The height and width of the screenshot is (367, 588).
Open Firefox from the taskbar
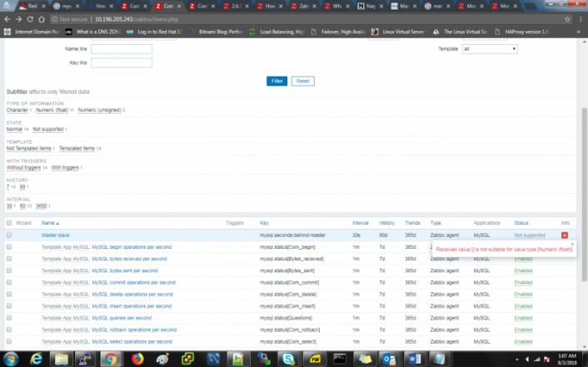137,360
